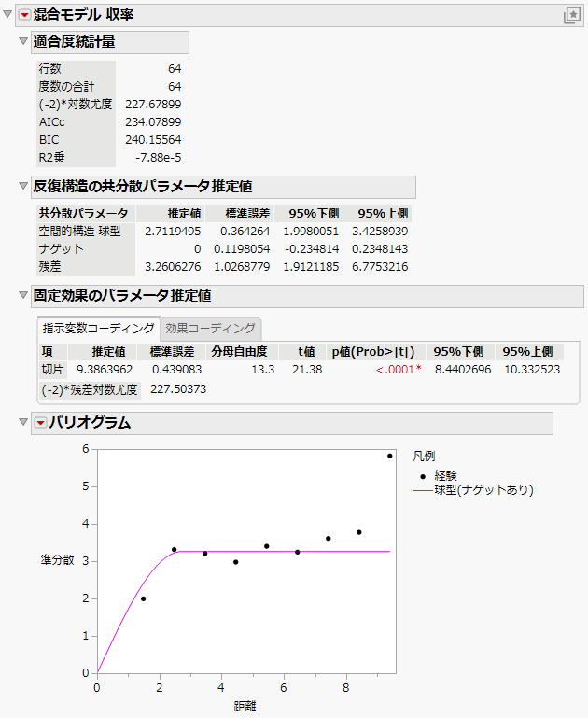Collapse the 固定効果のパラメータ推定値 section
588x718 pixels.
[x=23, y=295]
